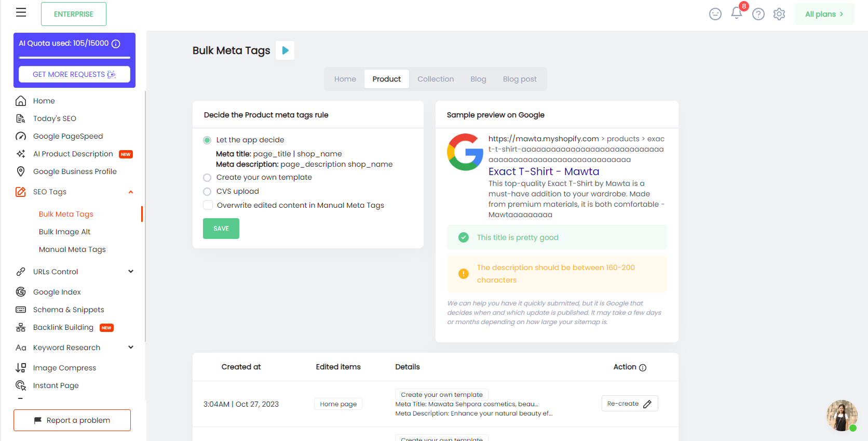868x441 pixels.
Task: Click the URLs Control link icon
Action: click(21, 272)
